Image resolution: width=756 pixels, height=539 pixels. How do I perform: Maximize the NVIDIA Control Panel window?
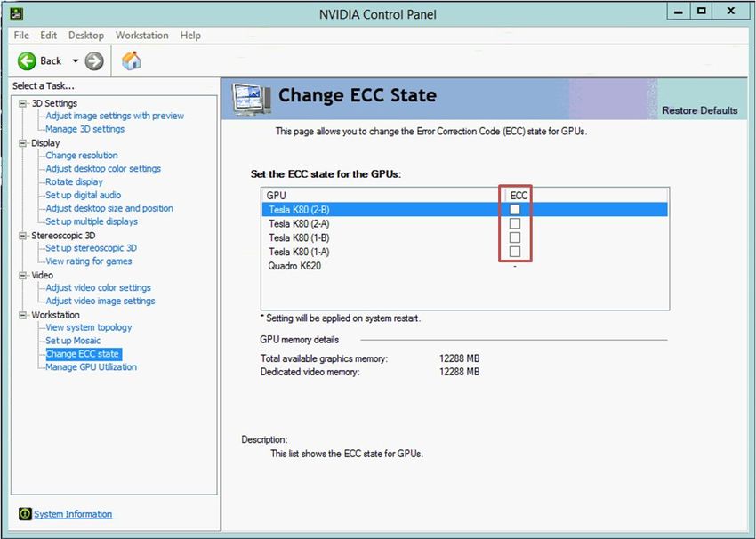pyautogui.click(x=702, y=11)
